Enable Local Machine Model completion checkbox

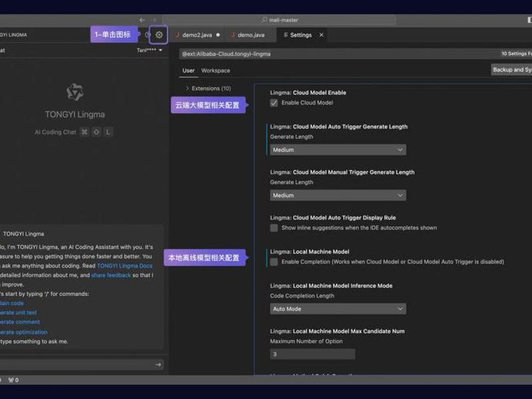click(274, 262)
